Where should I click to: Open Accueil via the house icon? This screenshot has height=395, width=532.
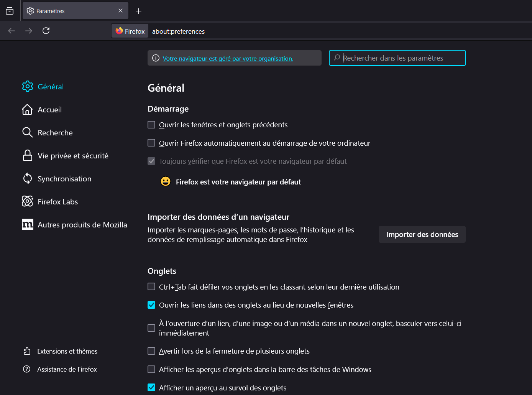28,110
